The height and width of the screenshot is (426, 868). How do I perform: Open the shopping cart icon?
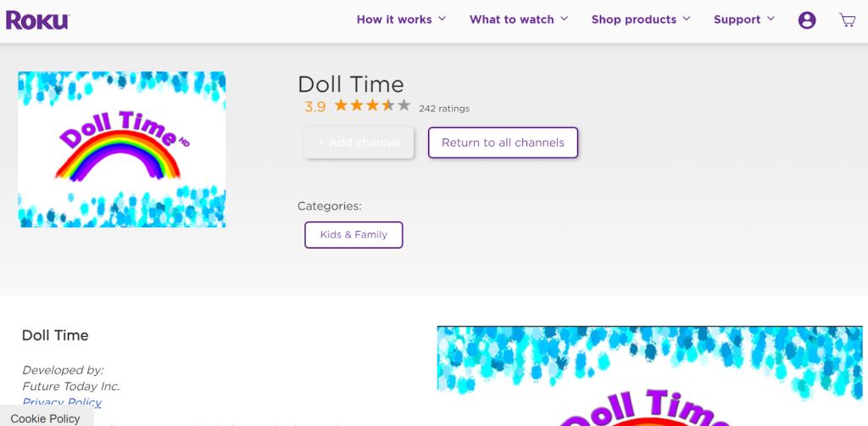(x=847, y=20)
